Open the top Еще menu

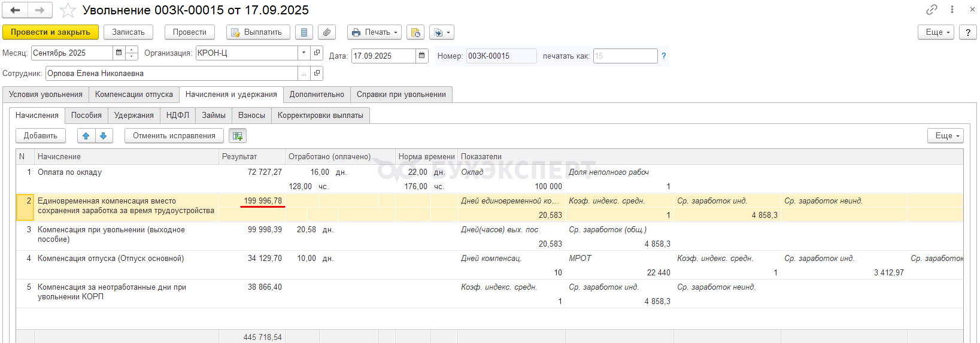coord(936,32)
